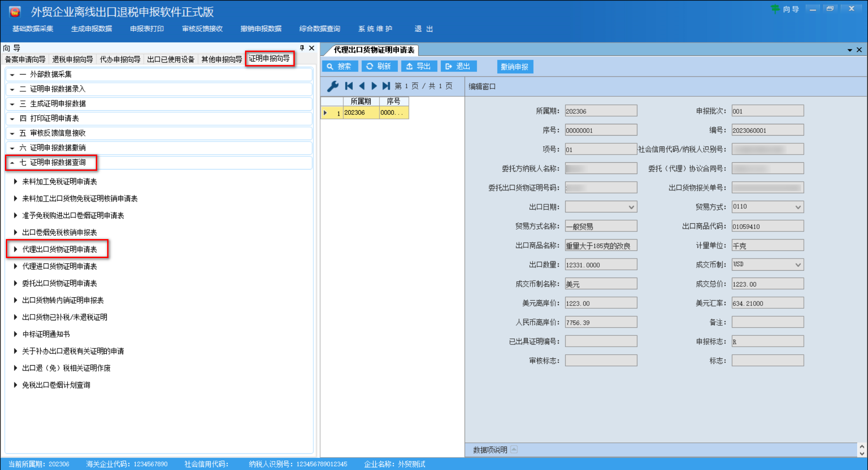
Task: Open the 成交币制 dropdown
Action: point(798,265)
